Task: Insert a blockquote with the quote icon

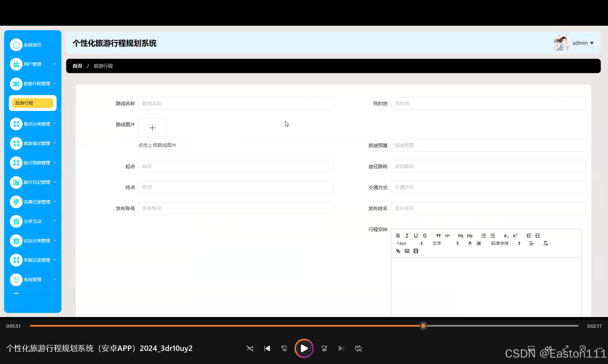Action: [438, 236]
